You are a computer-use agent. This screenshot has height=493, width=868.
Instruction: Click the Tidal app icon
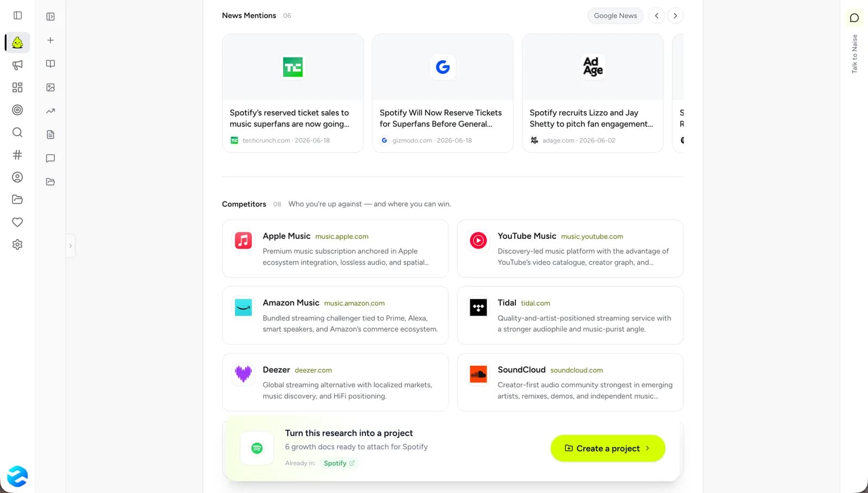(478, 307)
